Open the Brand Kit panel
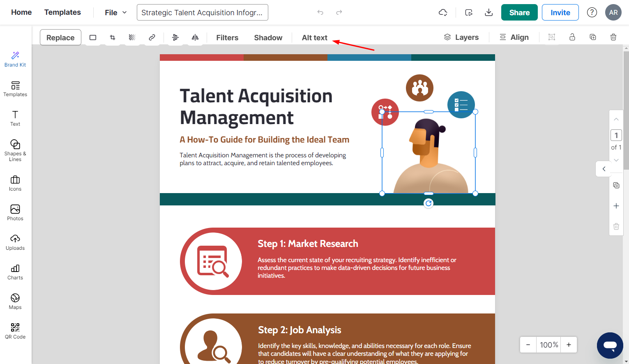Viewport: 629px width, 364px height. point(15,59)
